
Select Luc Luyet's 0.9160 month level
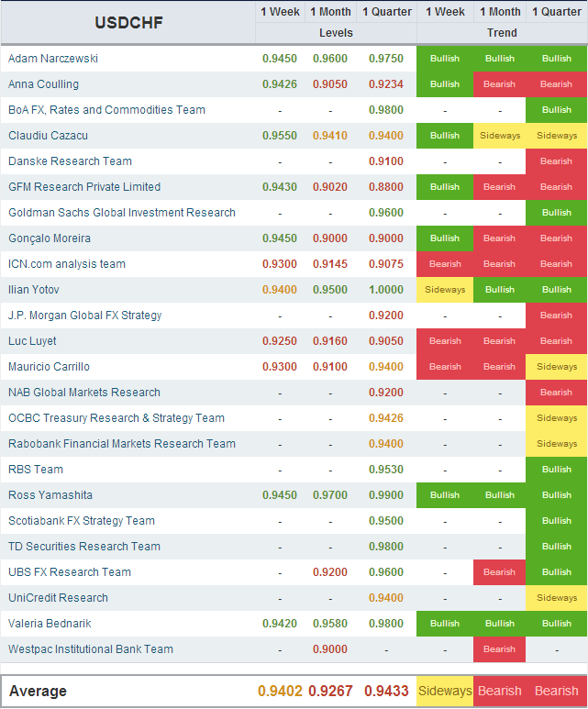(x=330, y=341)
